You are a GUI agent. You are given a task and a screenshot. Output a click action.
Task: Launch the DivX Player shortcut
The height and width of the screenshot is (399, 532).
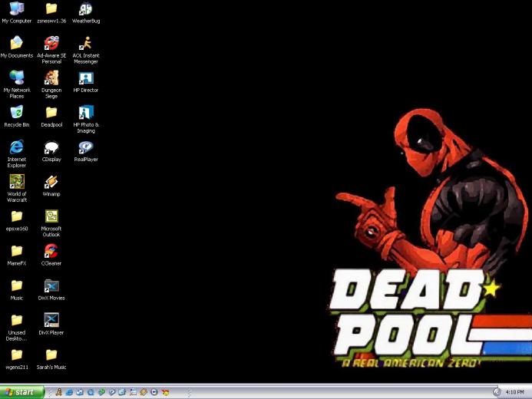(x=51, y=325)
